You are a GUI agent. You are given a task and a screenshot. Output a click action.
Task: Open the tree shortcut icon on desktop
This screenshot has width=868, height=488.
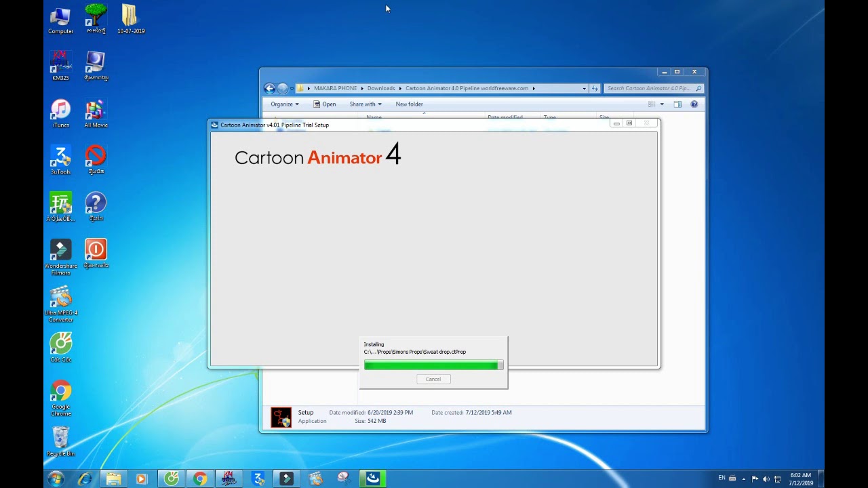[x=96, y=19]
